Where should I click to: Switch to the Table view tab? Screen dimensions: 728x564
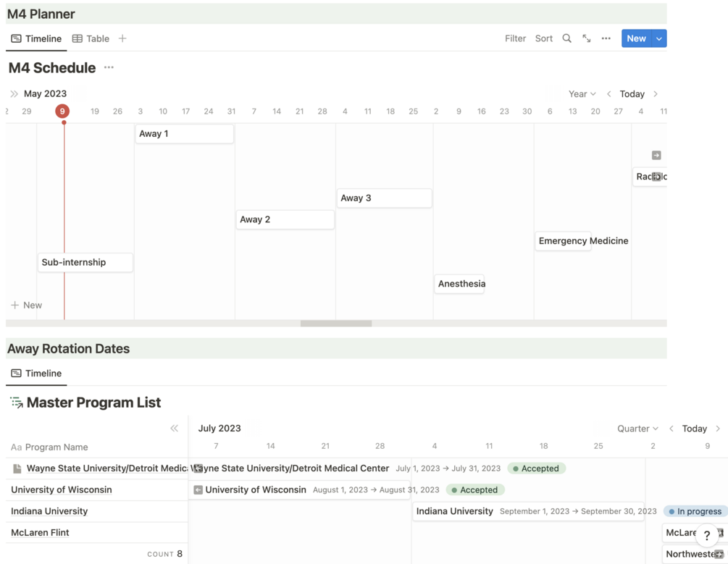click(x=91, y=38)
